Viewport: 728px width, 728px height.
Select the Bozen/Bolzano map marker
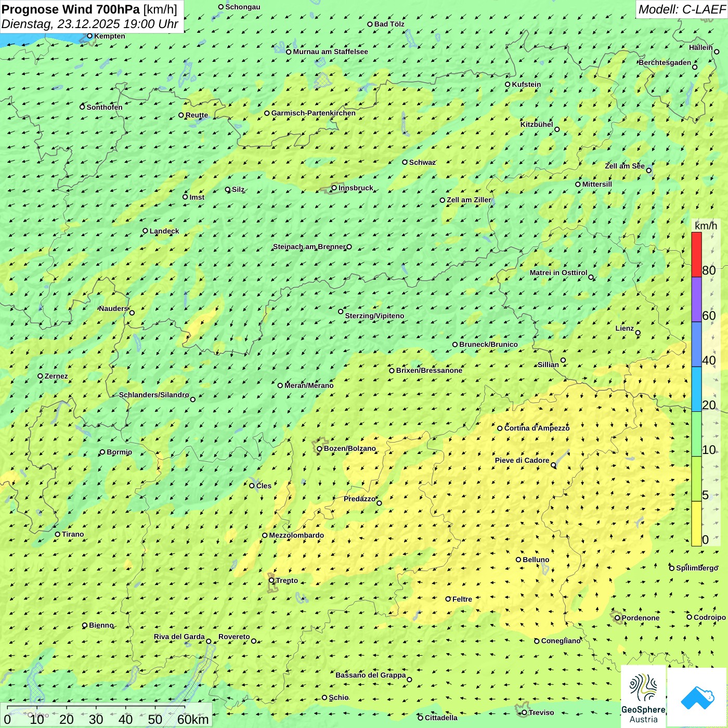click(x=319, y=449)
